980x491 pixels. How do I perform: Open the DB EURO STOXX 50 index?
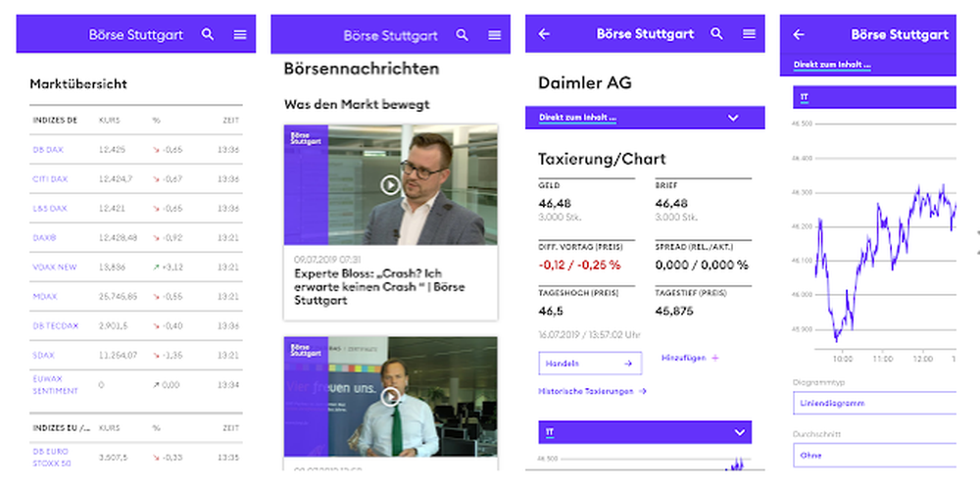51,458
